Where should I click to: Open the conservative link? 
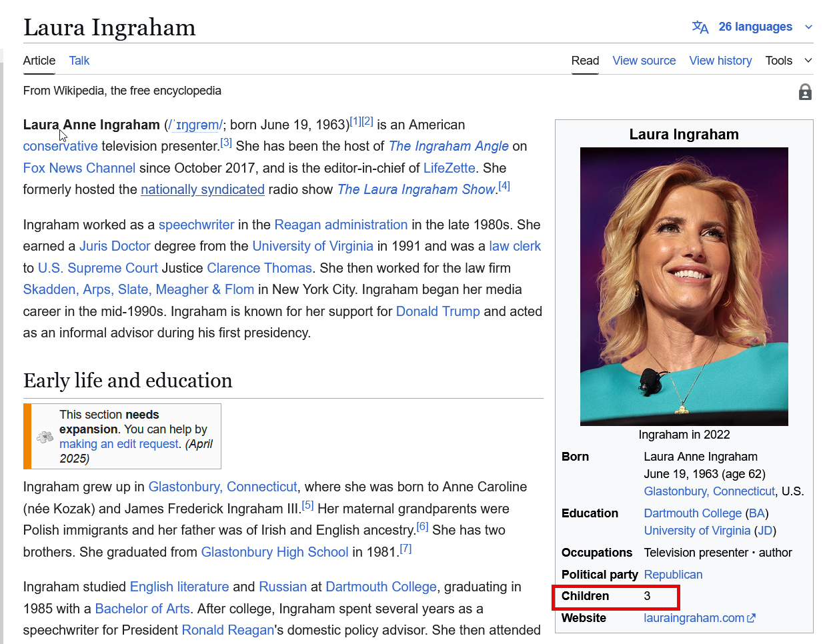click(x=61, y=146)
